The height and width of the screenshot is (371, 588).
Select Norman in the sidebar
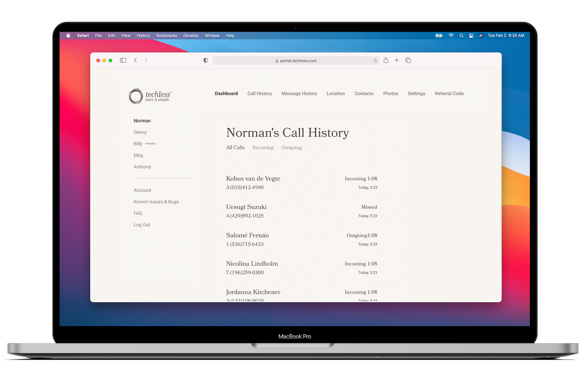click(x=142, y=121)
